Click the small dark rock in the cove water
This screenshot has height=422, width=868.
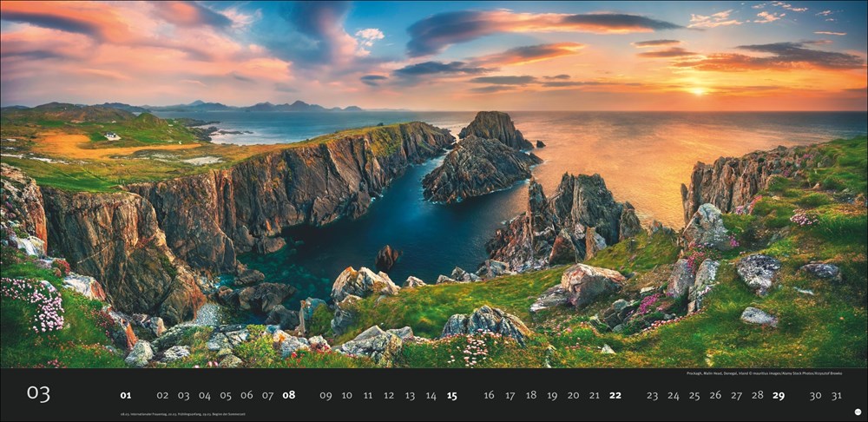(387, 257)
